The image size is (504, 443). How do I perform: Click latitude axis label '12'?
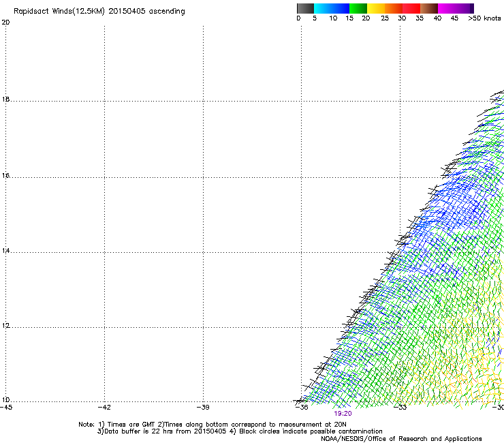click(x=5, y=326)
